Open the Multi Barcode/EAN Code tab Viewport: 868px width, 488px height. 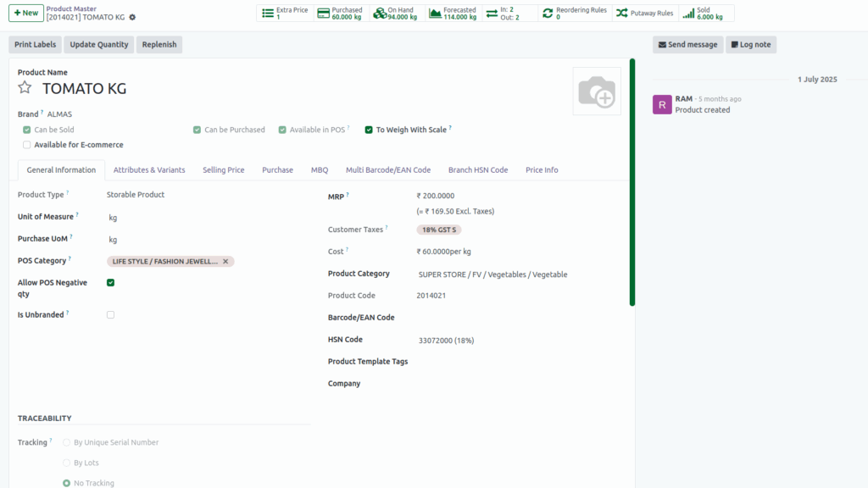click(x=387, y=169)
